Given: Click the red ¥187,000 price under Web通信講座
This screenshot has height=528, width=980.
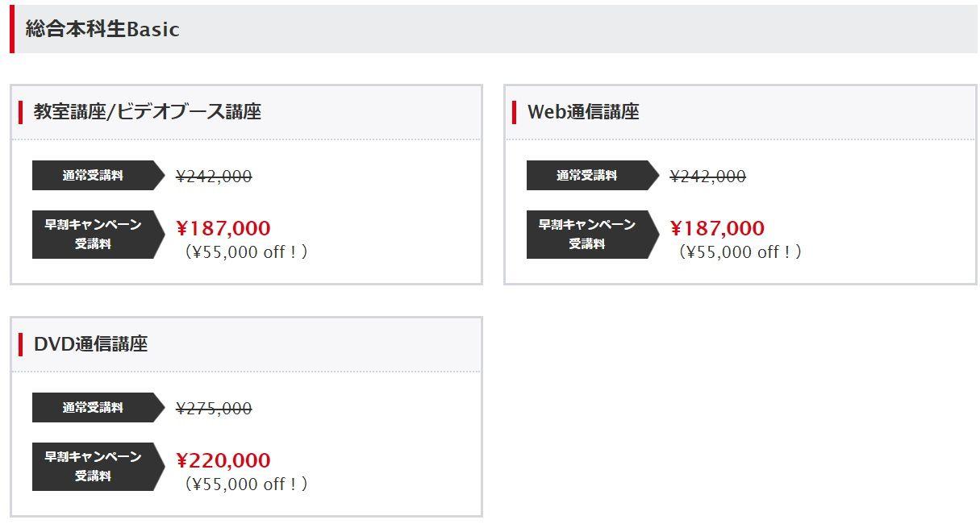Looking at the screenshot, I should point(717,228).
